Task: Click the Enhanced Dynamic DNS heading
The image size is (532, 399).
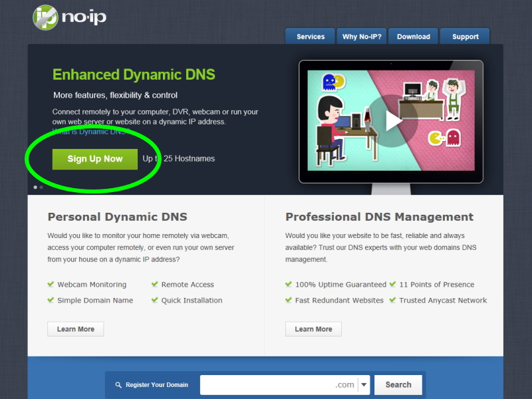Action: pyautogui.click(x=134, y=74)
